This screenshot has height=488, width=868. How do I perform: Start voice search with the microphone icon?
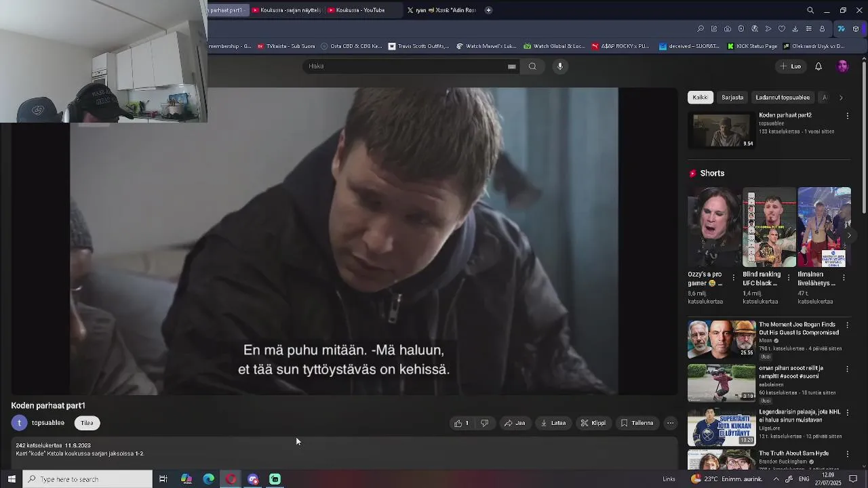pos(560,66)
